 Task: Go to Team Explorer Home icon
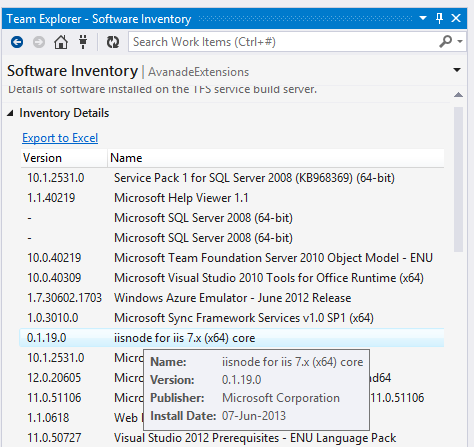click(x=61, y=42)
